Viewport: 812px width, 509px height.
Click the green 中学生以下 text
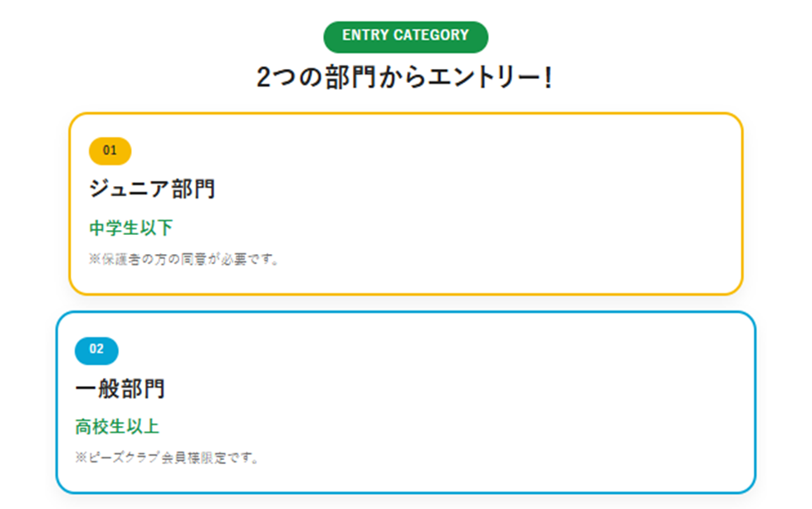[x=131, y=228]
